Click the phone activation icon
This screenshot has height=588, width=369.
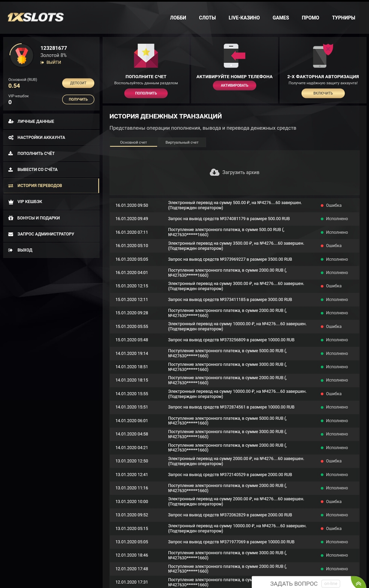(234, 55)
